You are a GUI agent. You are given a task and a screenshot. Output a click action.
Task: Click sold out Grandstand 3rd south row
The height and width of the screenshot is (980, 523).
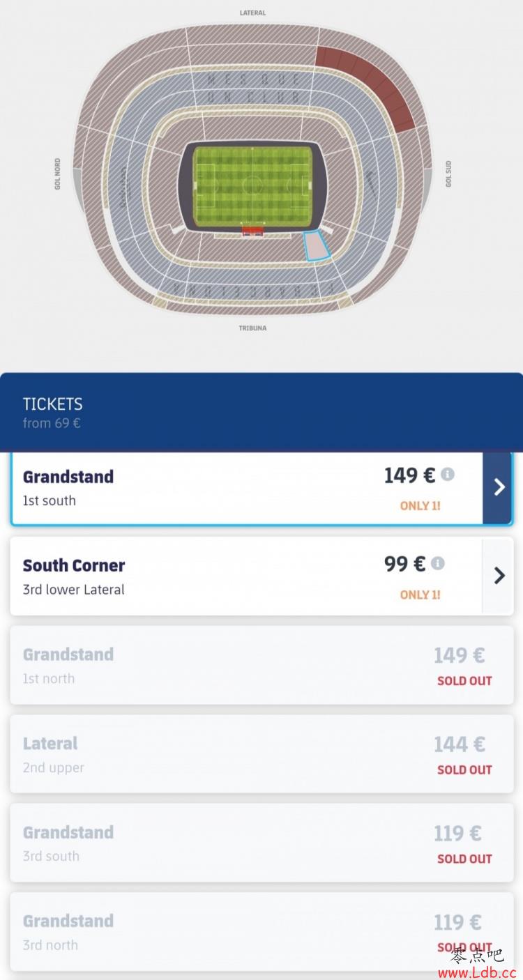point(261,843)
